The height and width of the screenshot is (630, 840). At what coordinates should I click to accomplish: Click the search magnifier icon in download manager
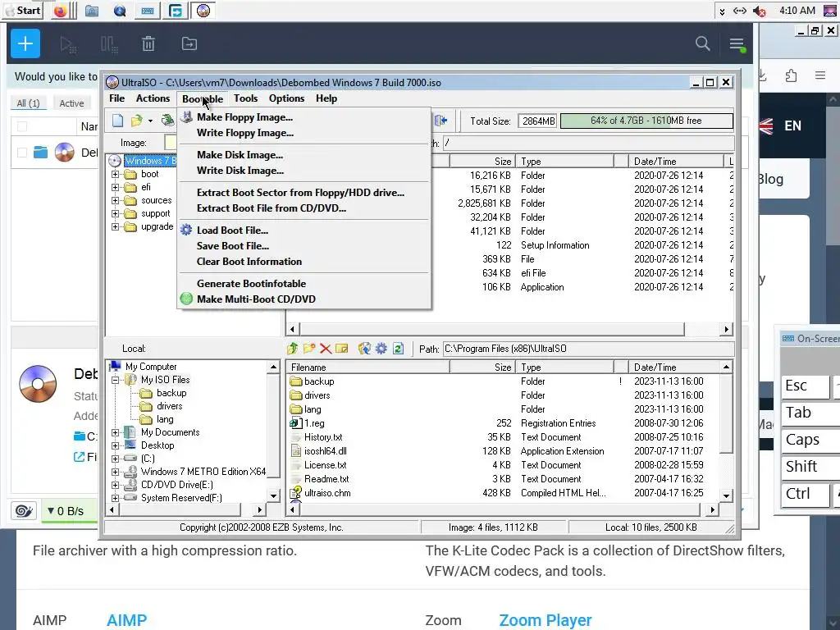(702, 43)
